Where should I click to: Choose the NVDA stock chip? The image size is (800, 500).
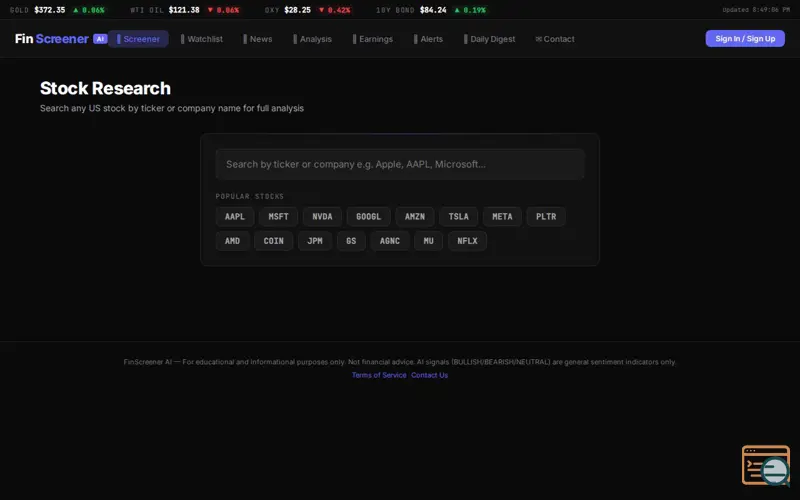[x=322, y=216]
